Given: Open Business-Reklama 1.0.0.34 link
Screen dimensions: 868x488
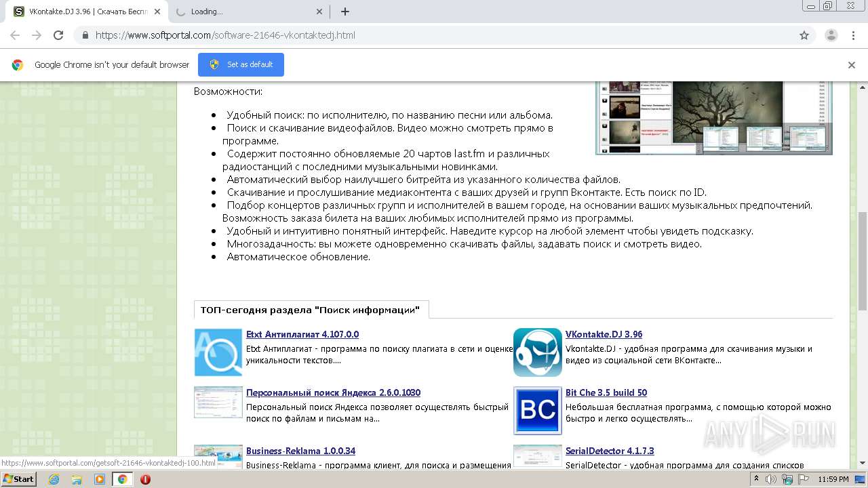Looking at the screenshot, I should (300, 451).
